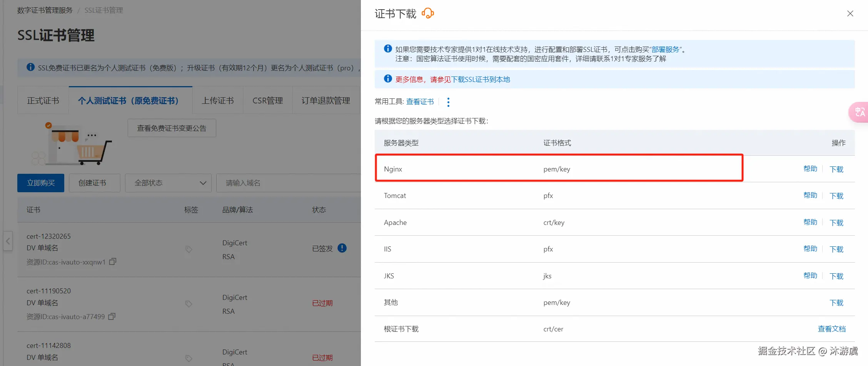
Task: Copy resource ID cas-ivauto-a77499
Action: (112, 316)
